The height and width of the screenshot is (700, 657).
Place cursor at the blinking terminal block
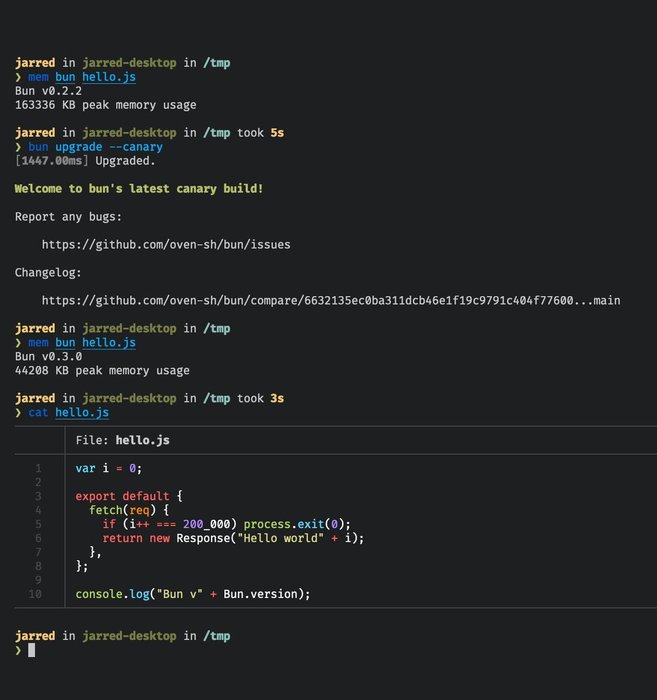coord(32,650)
